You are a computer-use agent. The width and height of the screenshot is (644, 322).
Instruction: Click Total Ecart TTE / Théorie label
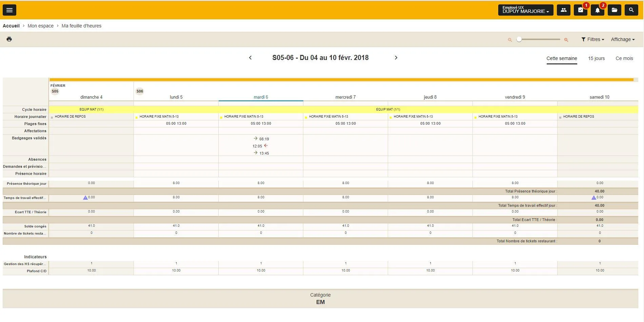pyautogui.click(x=534, y=220)
